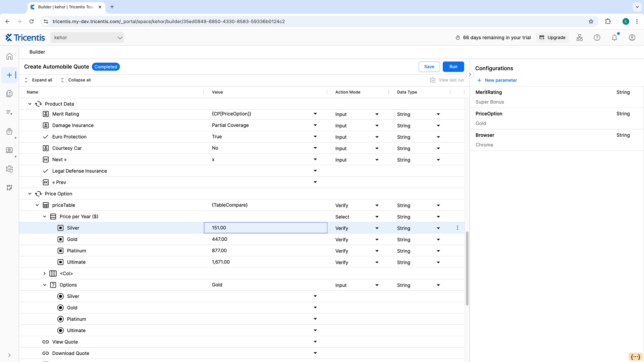Switch to the Builder tab in Chrome
The height and width of the screenshot is (362, 644).
coord(64,7)
